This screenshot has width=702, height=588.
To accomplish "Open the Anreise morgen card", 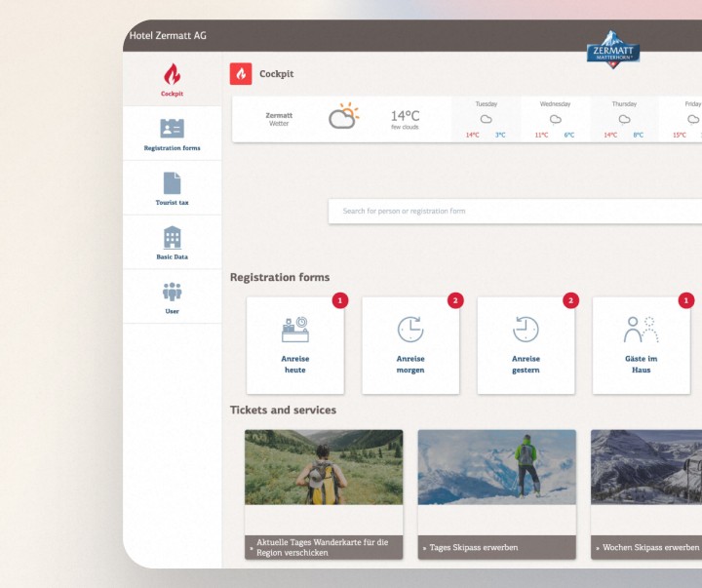I will 410,345.
